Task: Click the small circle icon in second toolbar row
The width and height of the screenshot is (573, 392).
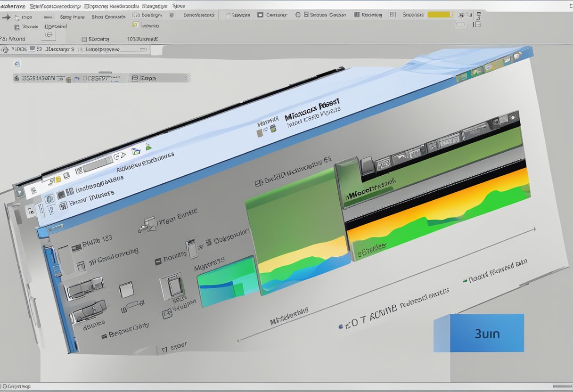Action: point(6,49)
